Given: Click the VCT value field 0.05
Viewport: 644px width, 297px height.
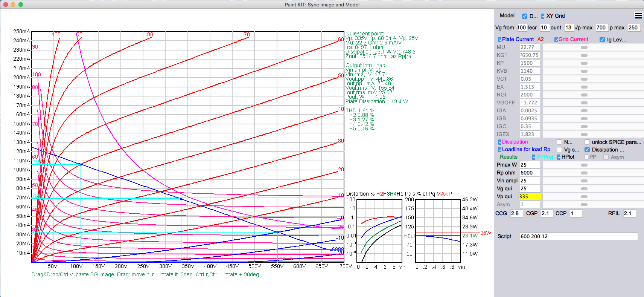Looking at the screenshot, I should (x=530, y=79).
